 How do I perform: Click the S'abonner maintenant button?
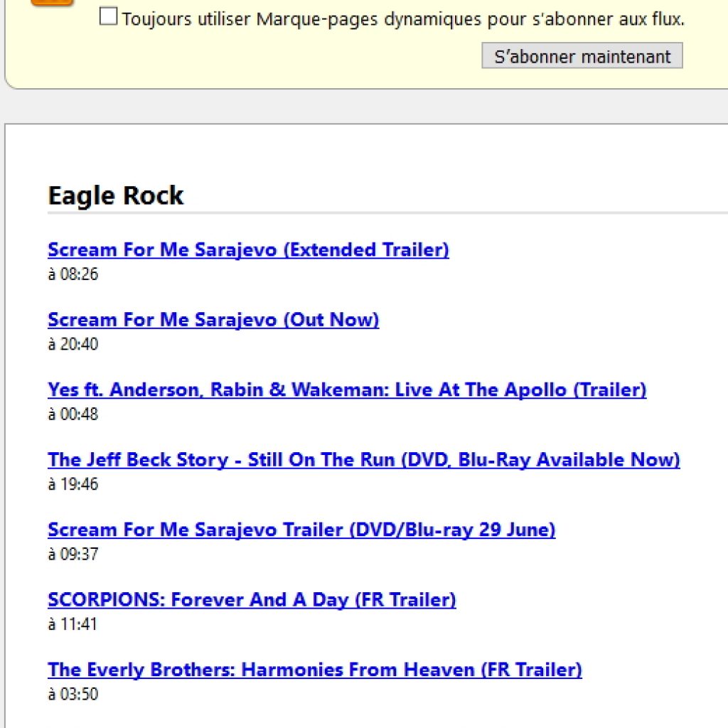coord(582,55)
